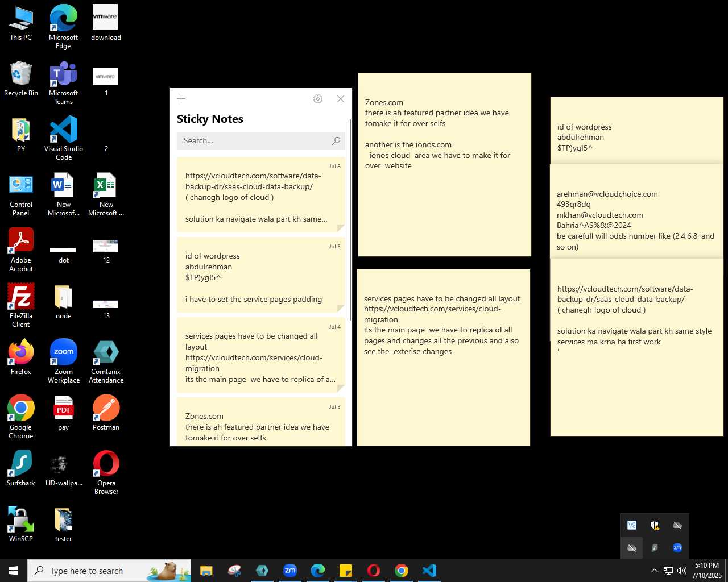This screenshot has width=728, height=582.
Task: Create a new note with the plus icon
Action: 181,99
